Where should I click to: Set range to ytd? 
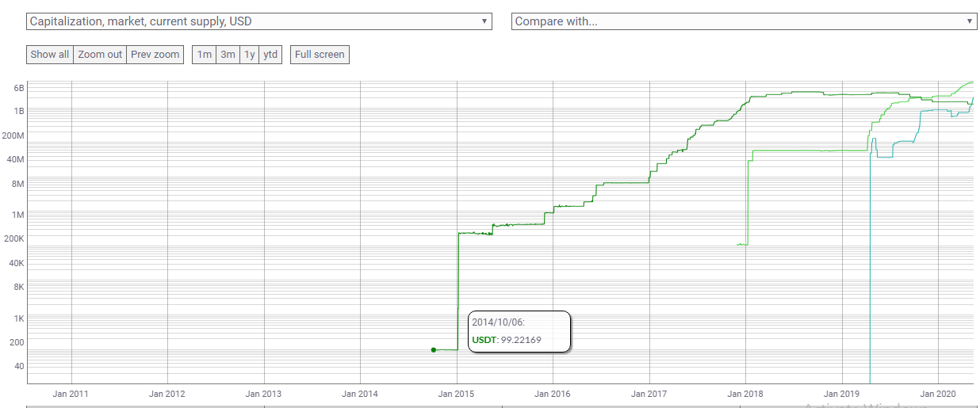(x=270, y=55)
